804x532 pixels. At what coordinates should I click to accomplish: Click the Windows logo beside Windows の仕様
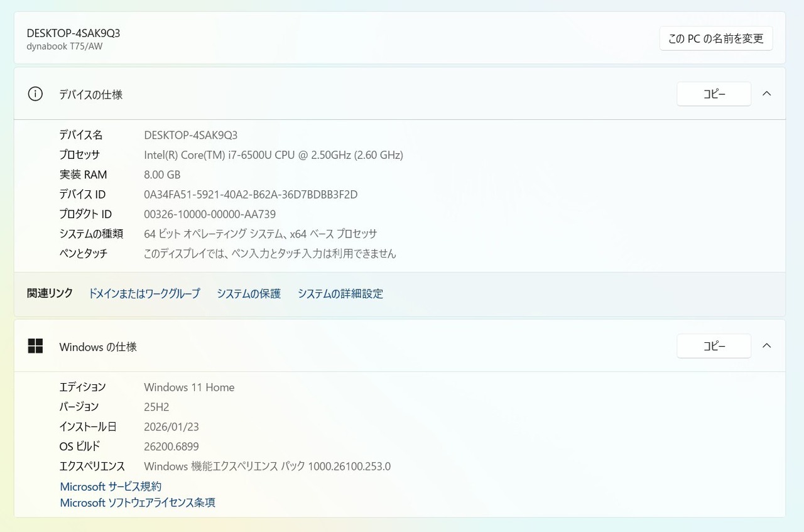[x=35, y=346]
